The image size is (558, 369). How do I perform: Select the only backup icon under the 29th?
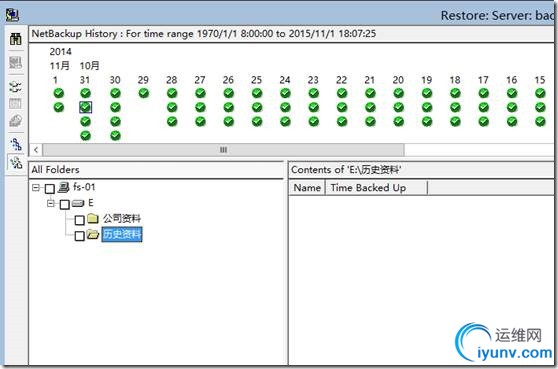[x=144, y=93]
